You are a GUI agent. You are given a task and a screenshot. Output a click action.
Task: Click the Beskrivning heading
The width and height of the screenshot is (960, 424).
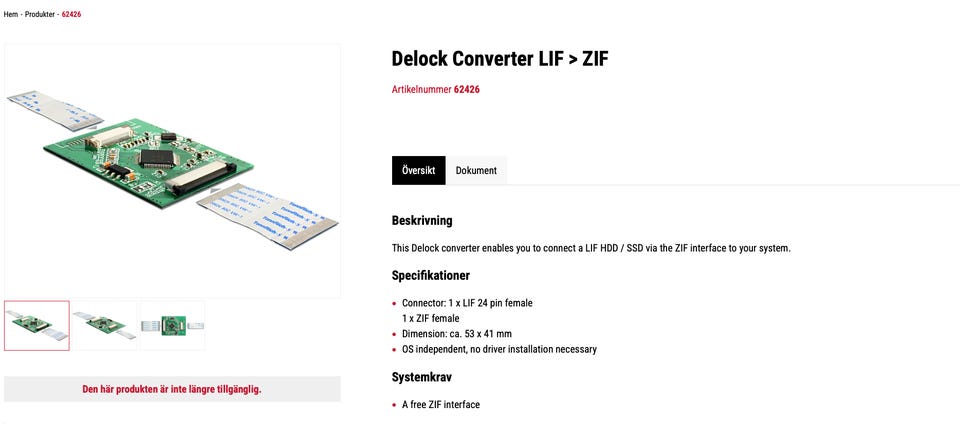tap(422, 221)
